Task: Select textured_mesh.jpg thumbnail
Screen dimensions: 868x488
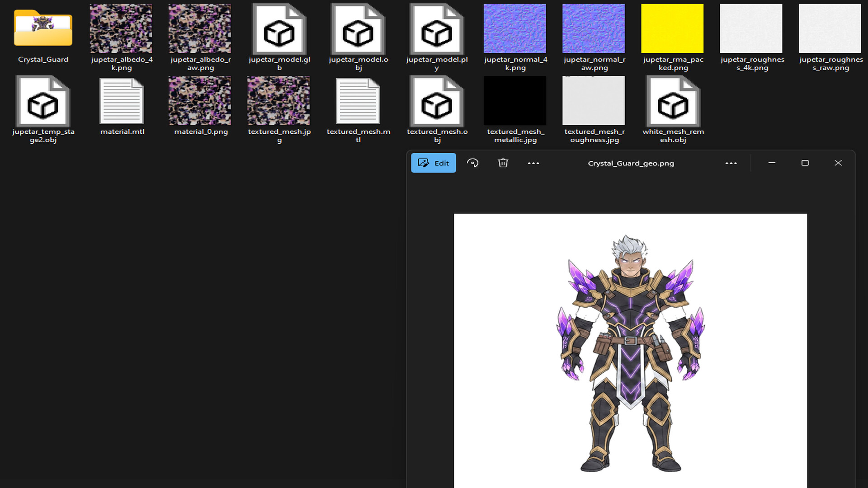Action: point(278,100)
